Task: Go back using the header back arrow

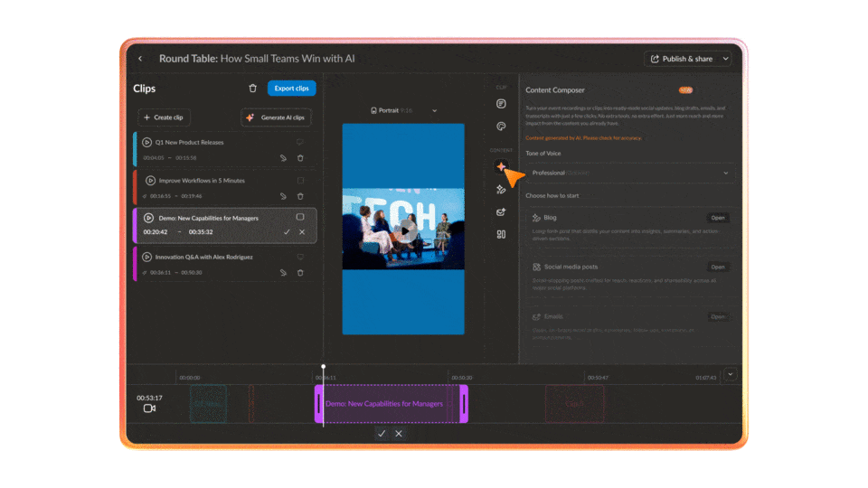Action: pyautogui.click(x=140, y=59)
